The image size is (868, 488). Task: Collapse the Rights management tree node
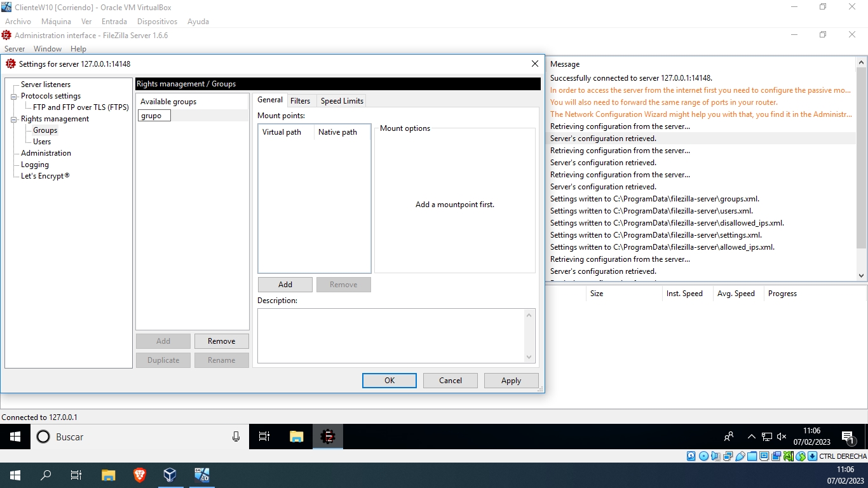(15, 119)
